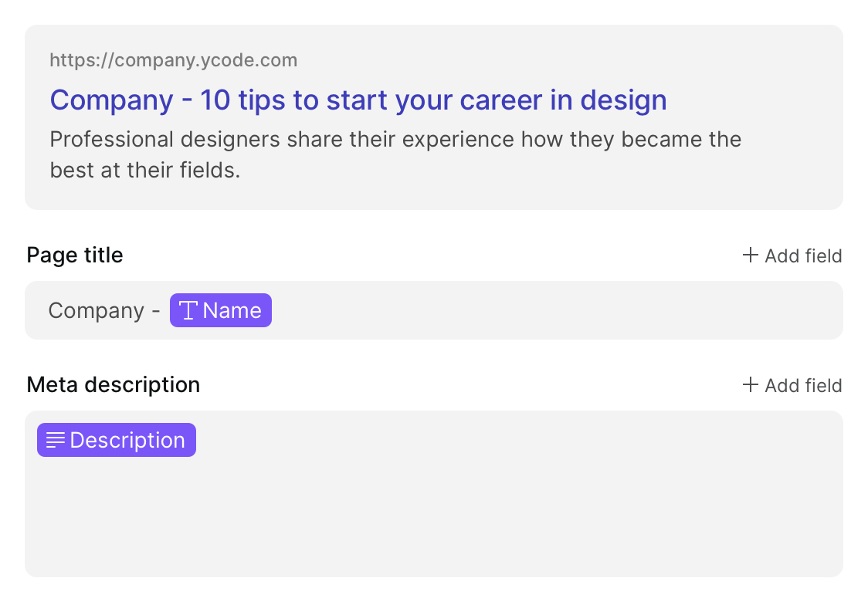868x602 pixels.
Task: Click the paragraph-lines icon in Description chip
Action: click(56, 440)
